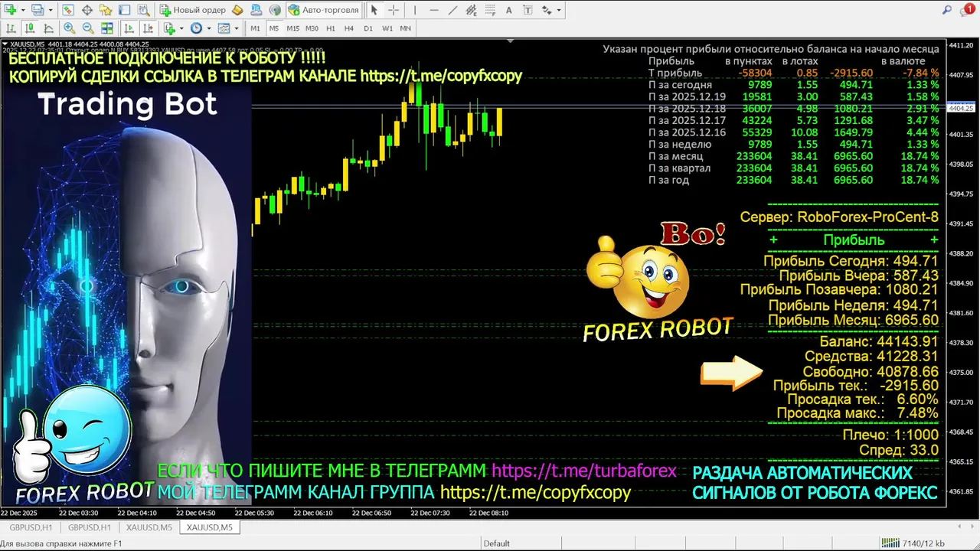Select the D1 timeframe
The image size is (980, 551).
[x=368, y=28]
